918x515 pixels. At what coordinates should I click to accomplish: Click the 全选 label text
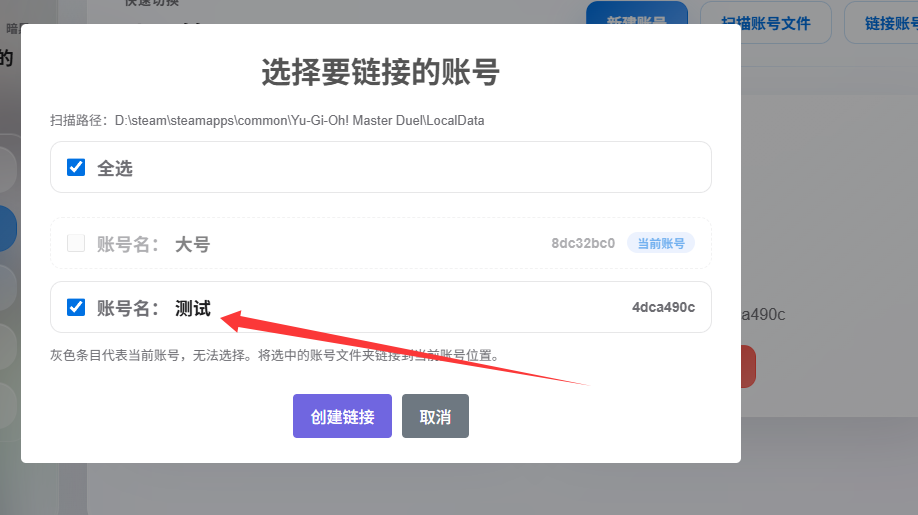coord(115,168)
